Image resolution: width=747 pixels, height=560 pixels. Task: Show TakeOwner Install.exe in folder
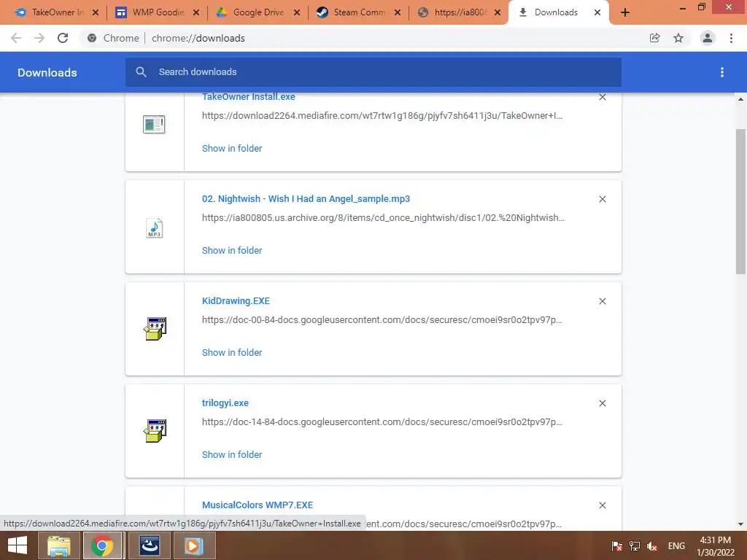coord(232,148)
